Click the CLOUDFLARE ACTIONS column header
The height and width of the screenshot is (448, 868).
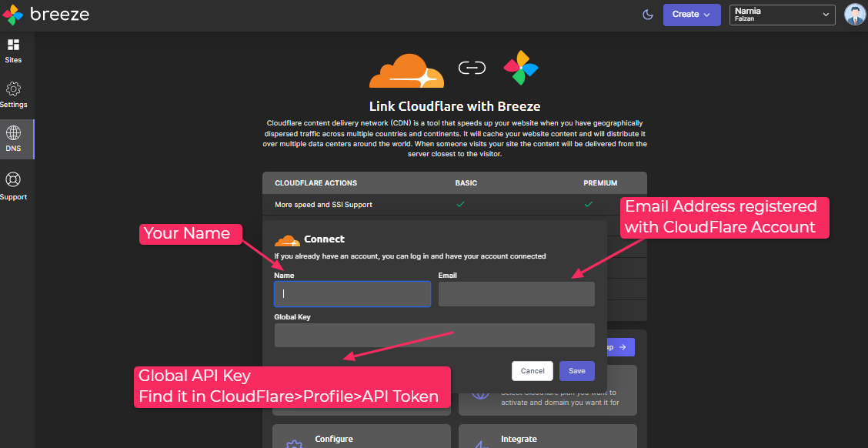[316, 182]
